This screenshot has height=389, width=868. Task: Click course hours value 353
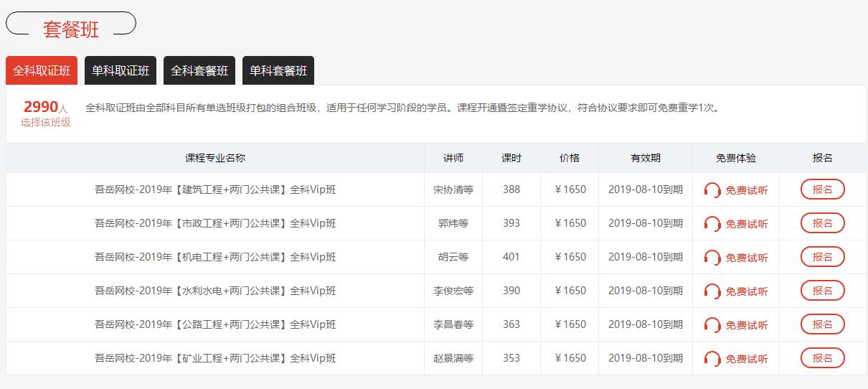click(x=511, y=358)
